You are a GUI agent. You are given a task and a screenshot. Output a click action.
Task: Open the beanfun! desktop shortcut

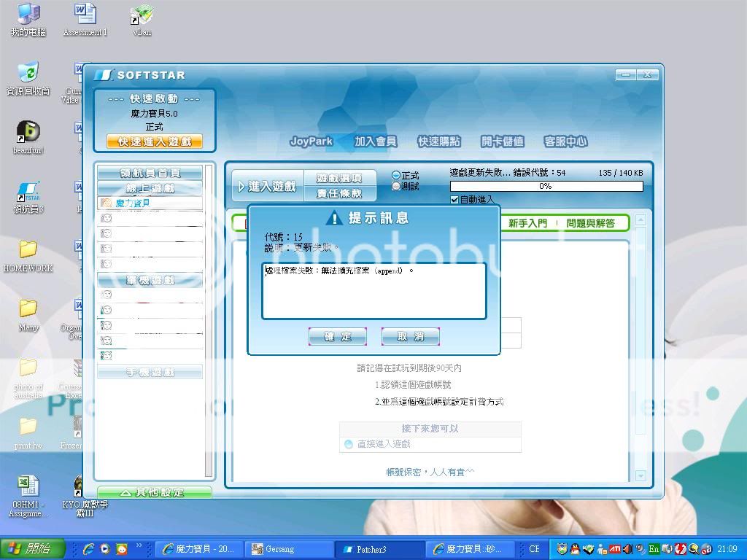(x=28, y=133)
